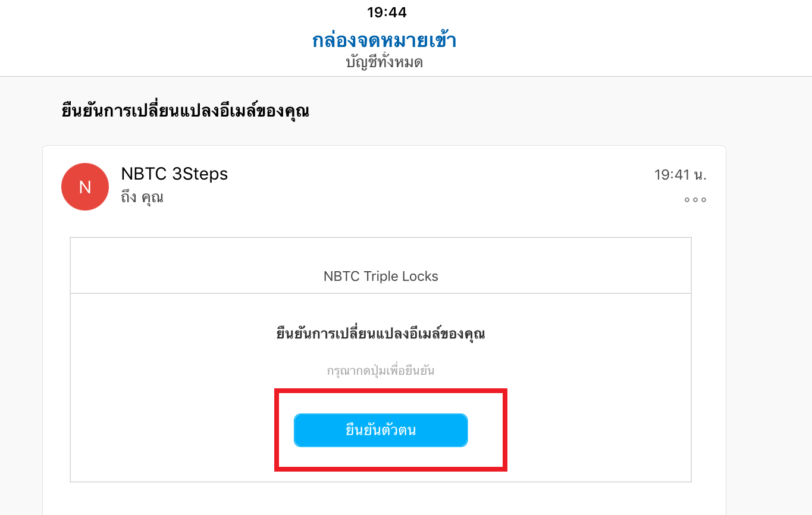The height and width of the screenshot is (515, 812).
Task: Open the three-dot more options menu
Action: 695,200
